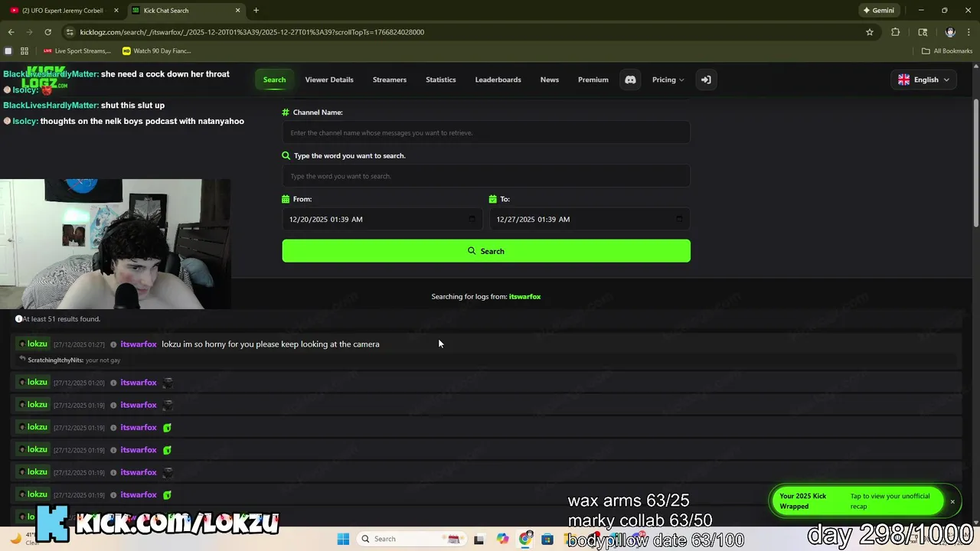Viewport: 980px width, 551px height.
Task: Expand the Pricing dropdown
Action: [x=668, y=80]
